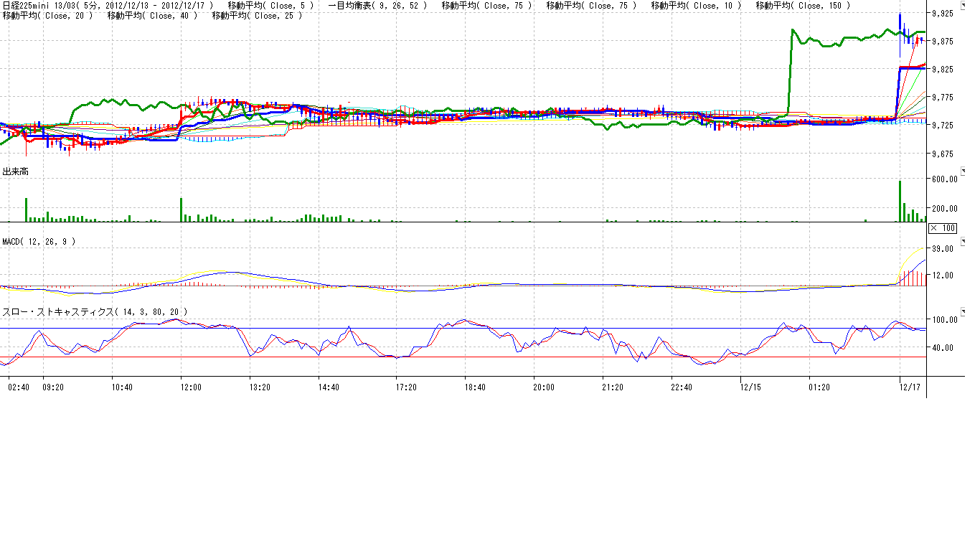Screen dimensions: 980x551
Task: Click the 一目均衡表(9, 26, 52) indicator label
Action: 377,6
